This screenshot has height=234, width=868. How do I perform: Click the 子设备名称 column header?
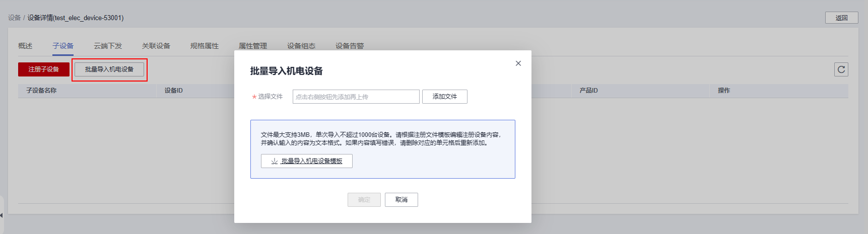(41, 91)
